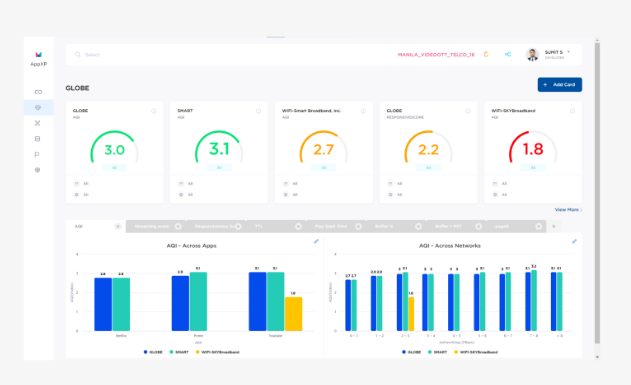Click the pencil icon on AQI - Across Networks
This screenshot has width=631, height=385.
(574, 241)
